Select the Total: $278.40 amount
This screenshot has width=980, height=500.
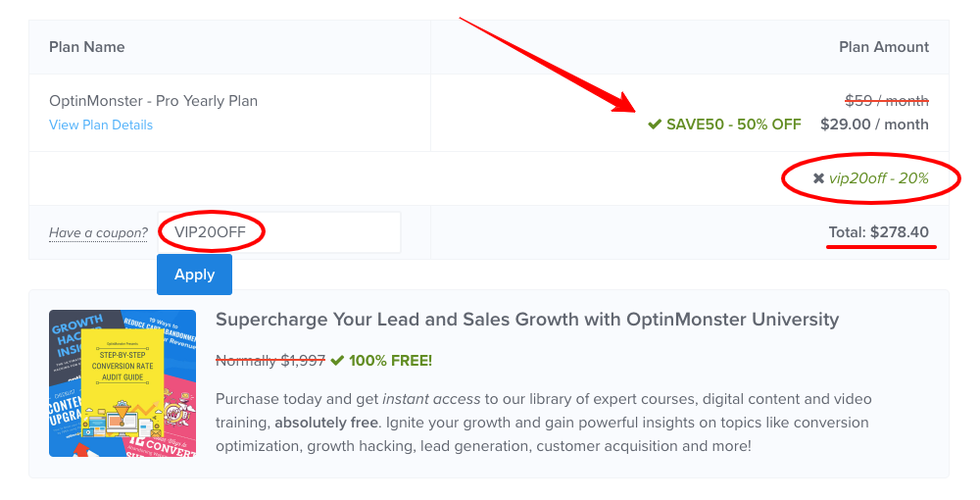878,232
